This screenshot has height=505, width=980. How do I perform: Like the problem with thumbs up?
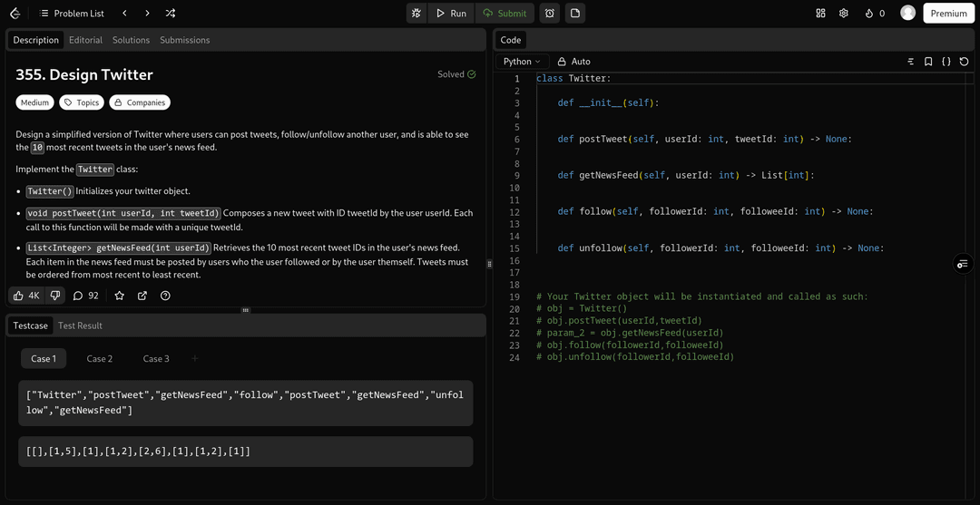[28, 296]
